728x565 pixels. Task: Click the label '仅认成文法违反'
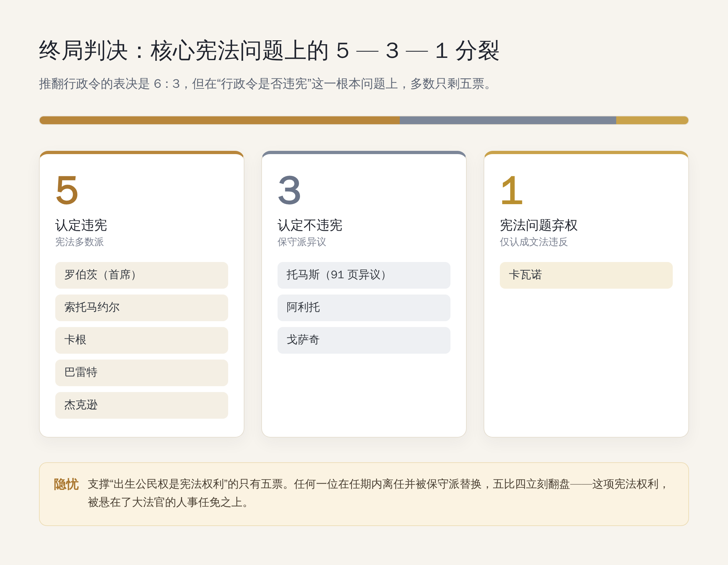[x=534, y=242]
